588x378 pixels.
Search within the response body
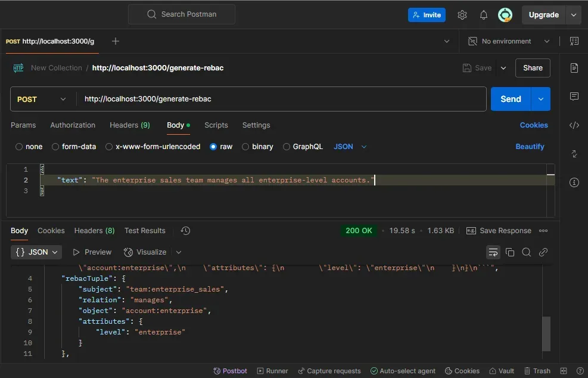527,252
